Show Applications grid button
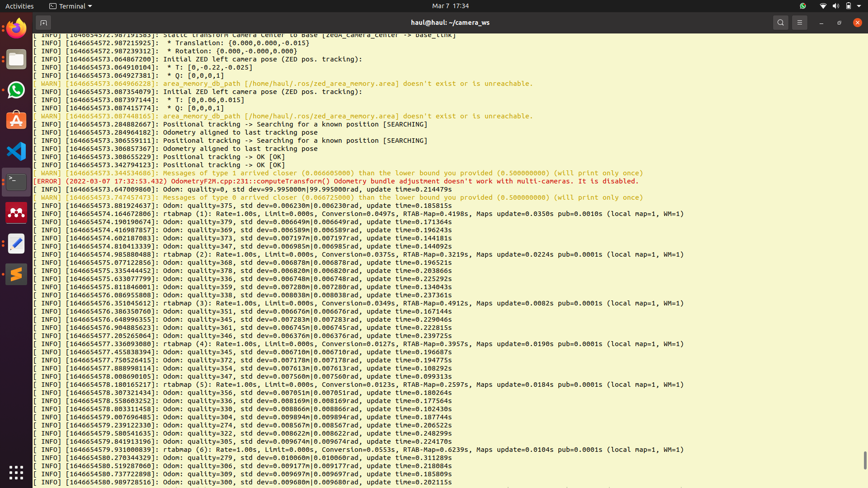This screenshot has width=868, height=488. point(16,473)
